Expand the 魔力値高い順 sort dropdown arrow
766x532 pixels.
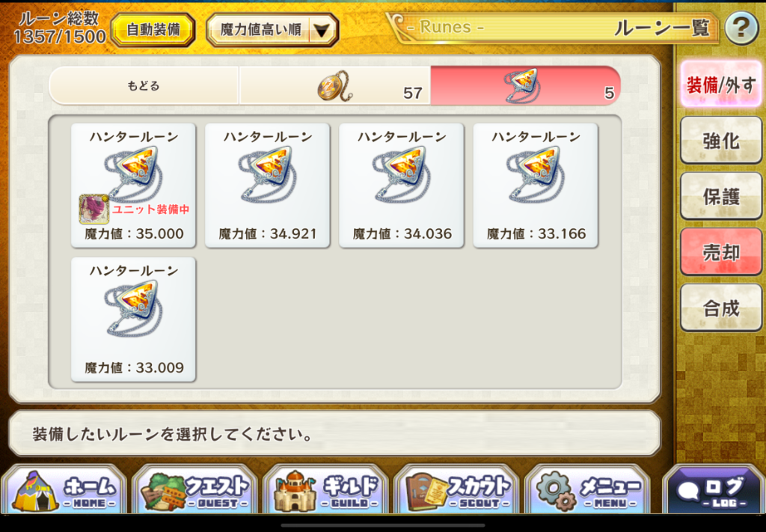(x=322, y=31)
